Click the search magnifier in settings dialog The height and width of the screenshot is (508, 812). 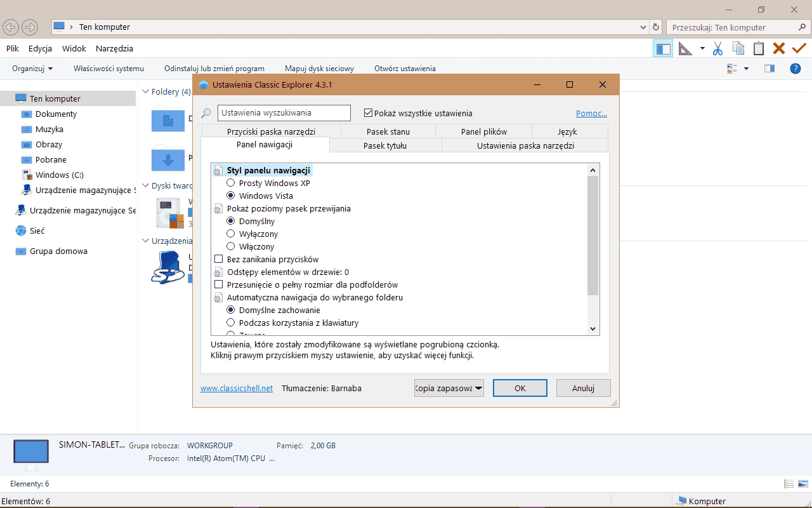click(206, 113)
